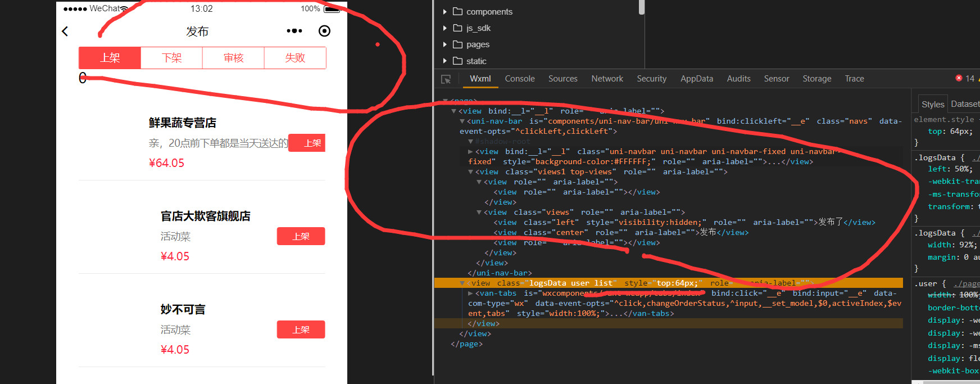Image resolution: width=980 pixels, height=384 pixels.
Task: Click the 官店大欺客旗舰店 shop title
Action: tap(206, 216)
